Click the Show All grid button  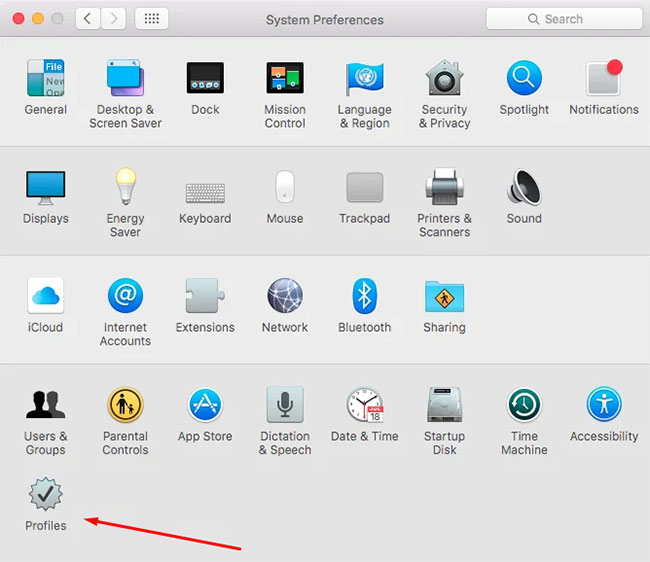click(x=152, y=19)
